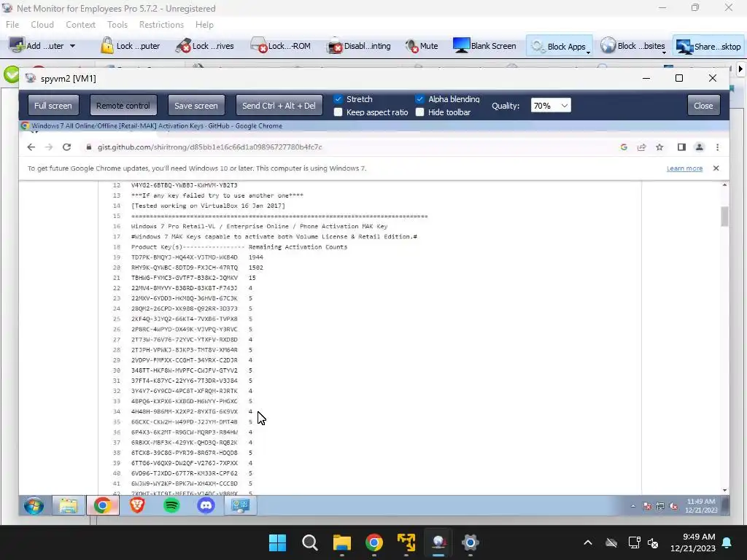The width and height of the screenshot is (747, 560).
Task: Uncheck Alpha blending checkbox
Action: coord(419,99)
